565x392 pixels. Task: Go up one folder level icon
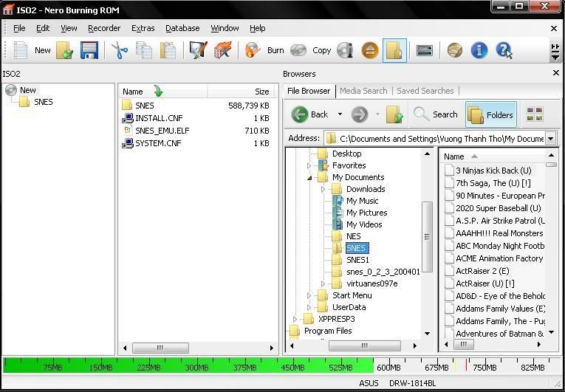[394, 115]
